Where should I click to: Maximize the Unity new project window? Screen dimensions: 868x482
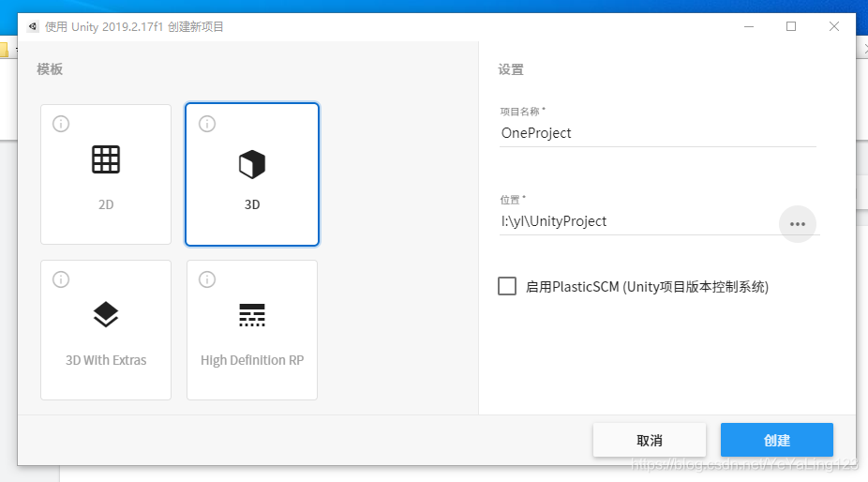(791, 26)
